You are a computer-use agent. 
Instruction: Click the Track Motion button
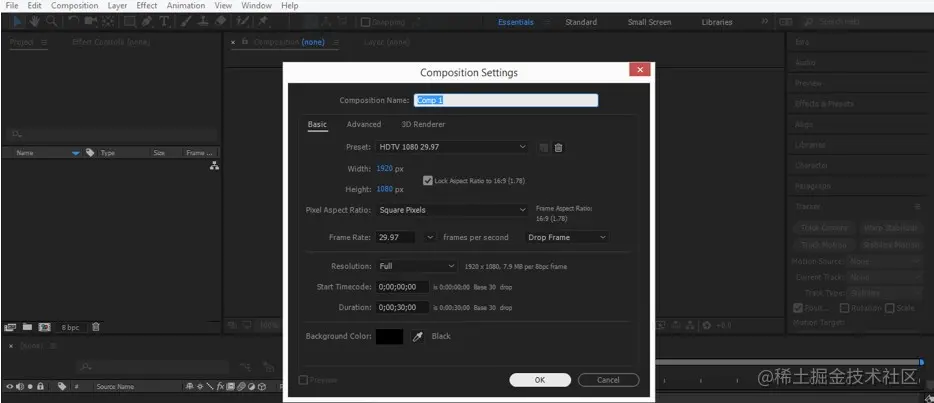pos(824,245)
